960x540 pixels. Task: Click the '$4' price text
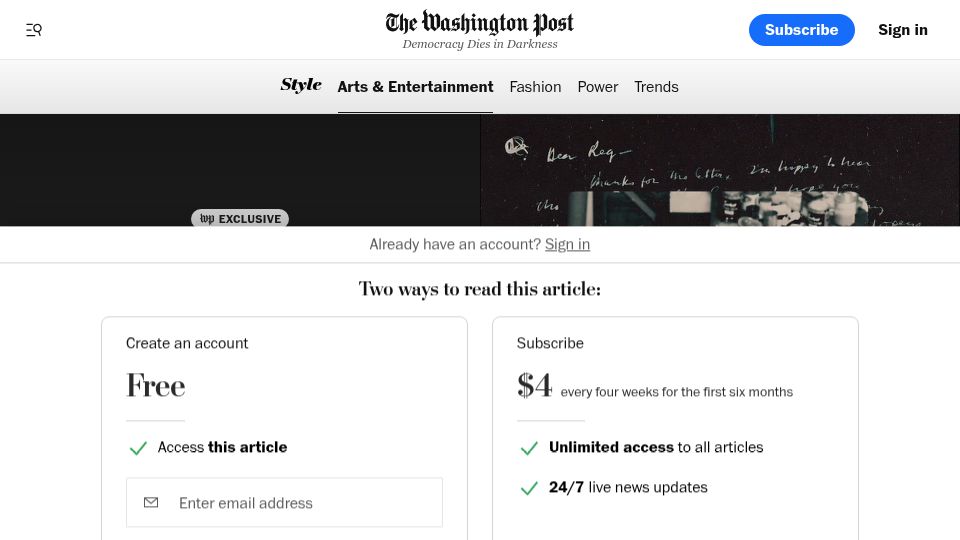[534, 386]
